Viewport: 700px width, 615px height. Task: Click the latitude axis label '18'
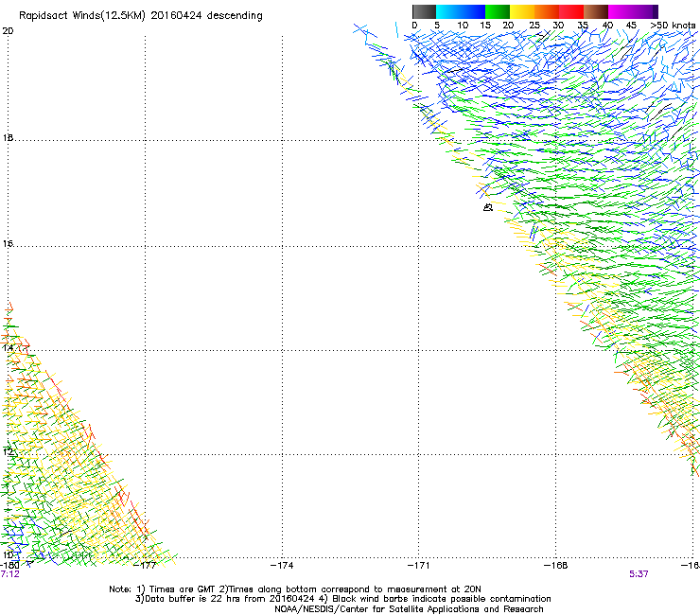(8, 138)
